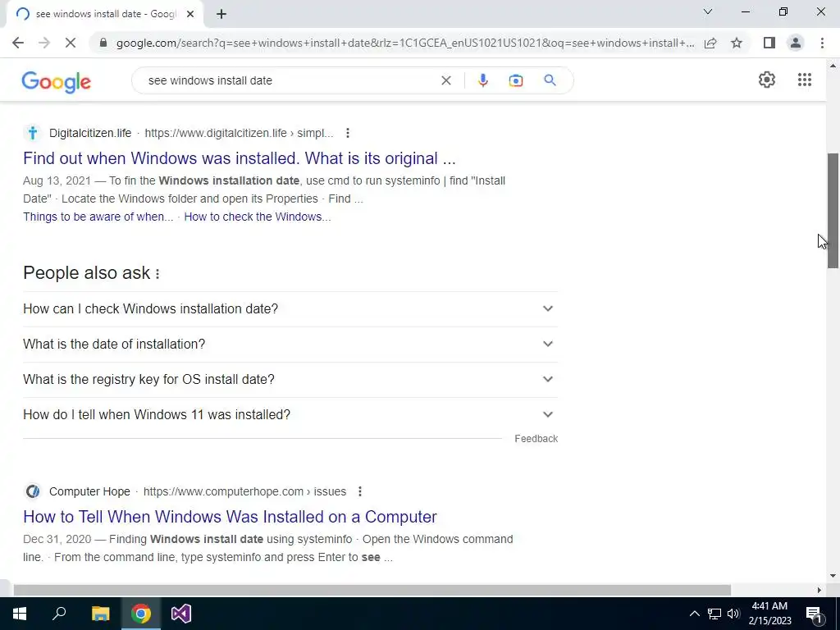Expand 'How can I check Windows installation date?'
Image resolution: width=840 pixels, height=630 pixels.
[x=290, y=309]
